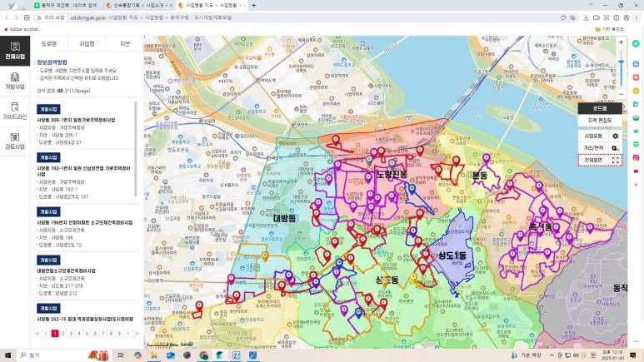This screenshot has width=644, height=362.
Task: Click the 노량진동 district label on map
Action: pyautogui.click(x=392, y=175)
